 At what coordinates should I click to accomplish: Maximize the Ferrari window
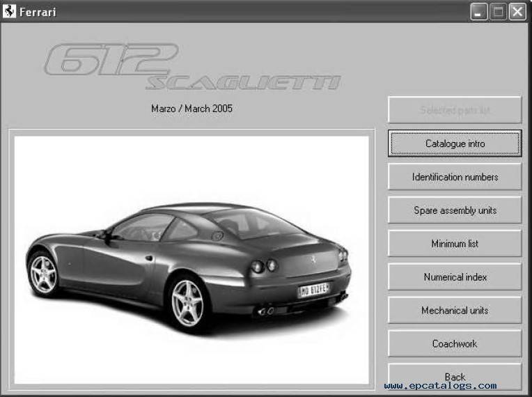tap(498, 13)
